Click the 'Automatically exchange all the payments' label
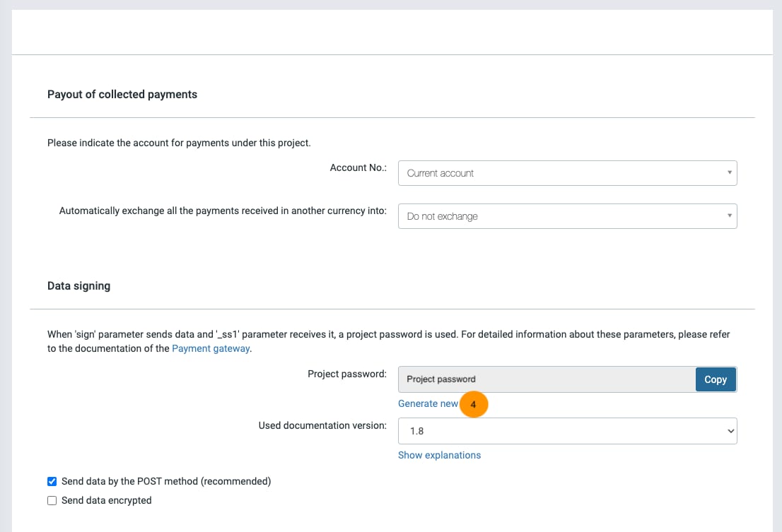This screenshot has width=782, height=532. point(223,211)
